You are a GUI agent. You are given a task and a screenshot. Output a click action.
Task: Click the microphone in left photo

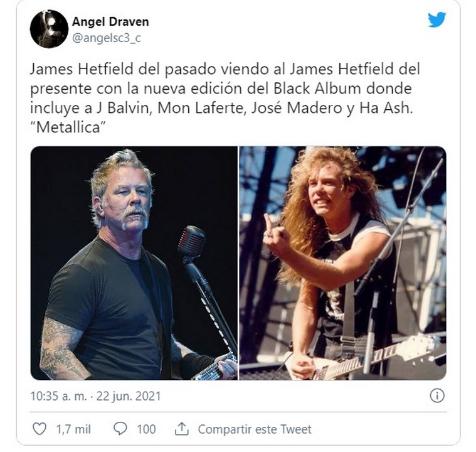click(191, 242)
